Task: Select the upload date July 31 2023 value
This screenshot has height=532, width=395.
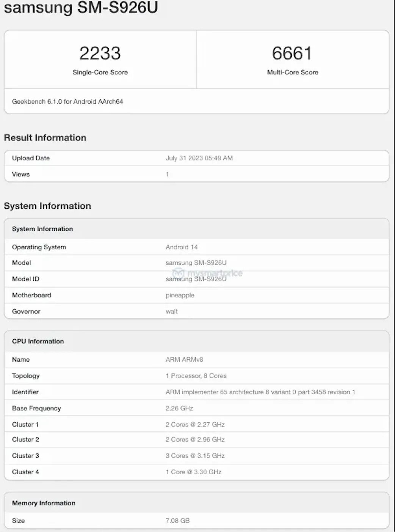Action: pos(199,158)
